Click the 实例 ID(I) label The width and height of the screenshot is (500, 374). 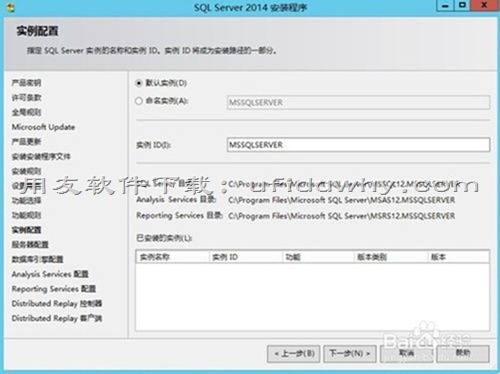153,145
